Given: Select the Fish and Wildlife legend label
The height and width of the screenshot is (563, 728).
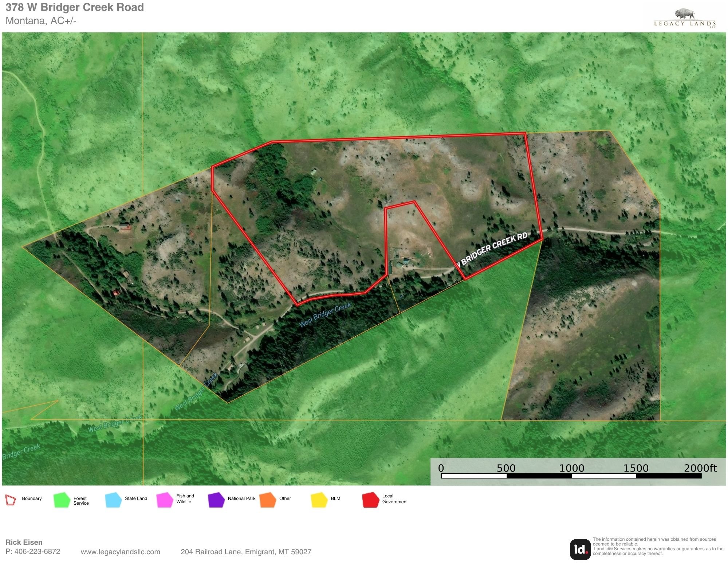Looking at the screenshot, I should [x=185, y=499].
